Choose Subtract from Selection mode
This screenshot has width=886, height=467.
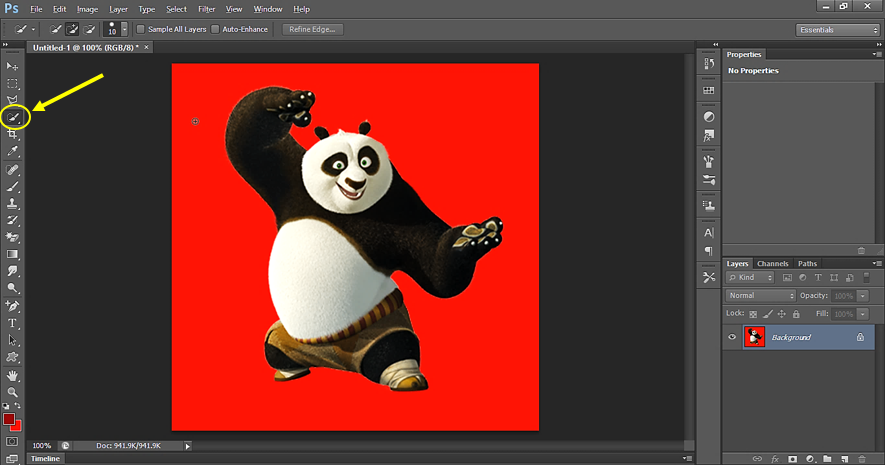(x=89, y=29)
